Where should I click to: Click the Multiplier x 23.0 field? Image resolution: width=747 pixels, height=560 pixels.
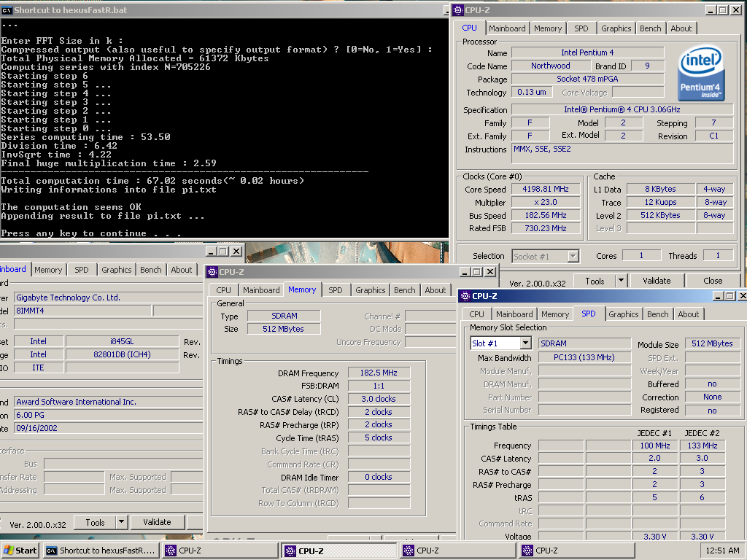pyautogui.click(x=546, y=203)
